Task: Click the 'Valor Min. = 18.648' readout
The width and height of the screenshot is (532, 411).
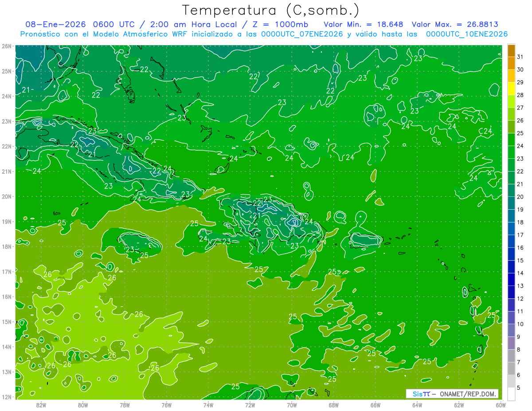Action: click(x=364, y=24)
